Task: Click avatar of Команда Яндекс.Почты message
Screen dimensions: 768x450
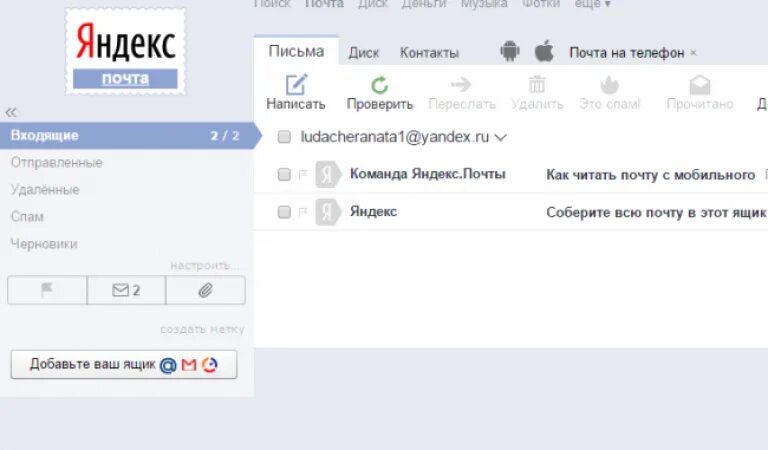Action: (327, 174)
